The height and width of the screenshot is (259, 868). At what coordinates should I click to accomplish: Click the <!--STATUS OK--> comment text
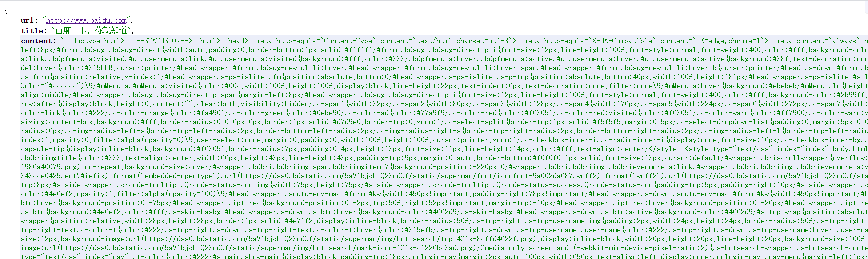tap(160, 41)
